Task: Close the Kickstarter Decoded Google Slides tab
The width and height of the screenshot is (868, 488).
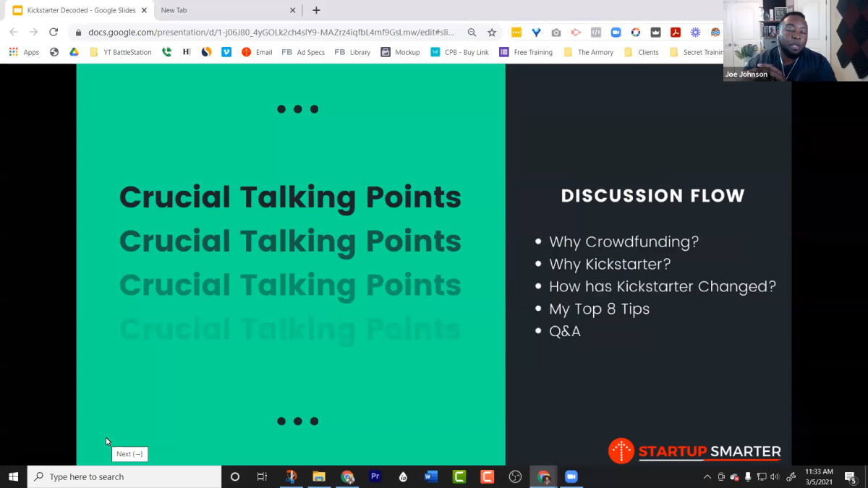Action: (144, 10)
